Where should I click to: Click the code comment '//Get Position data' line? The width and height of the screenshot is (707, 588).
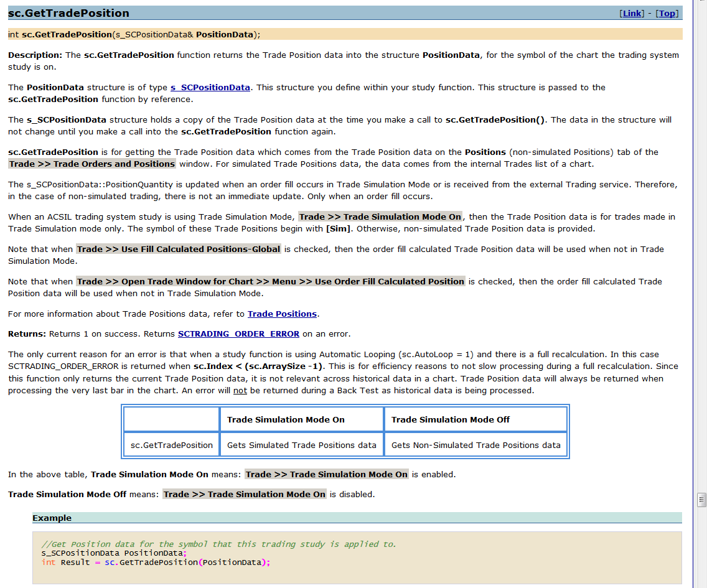(218, 544)
